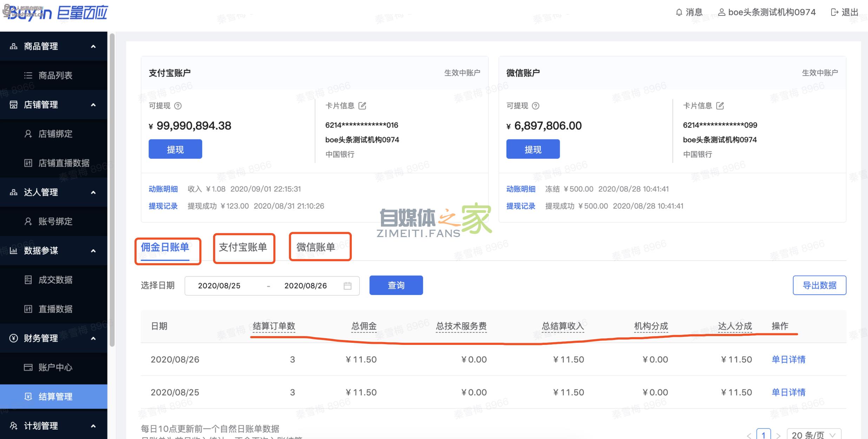Open 单日详情 for 2020/08/26
This screenshot has width=868, height=439.
(788, 359)
